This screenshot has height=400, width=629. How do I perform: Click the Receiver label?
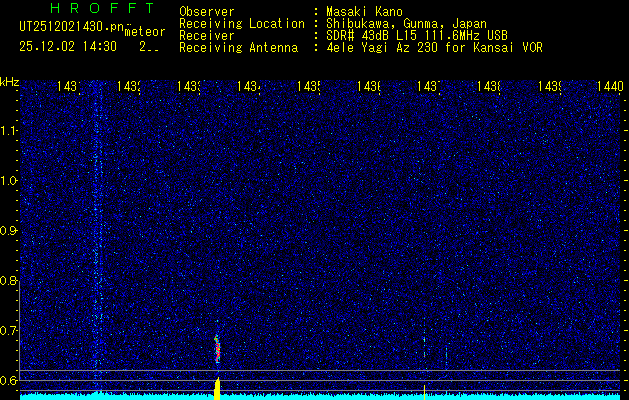[x=207, y=36]
